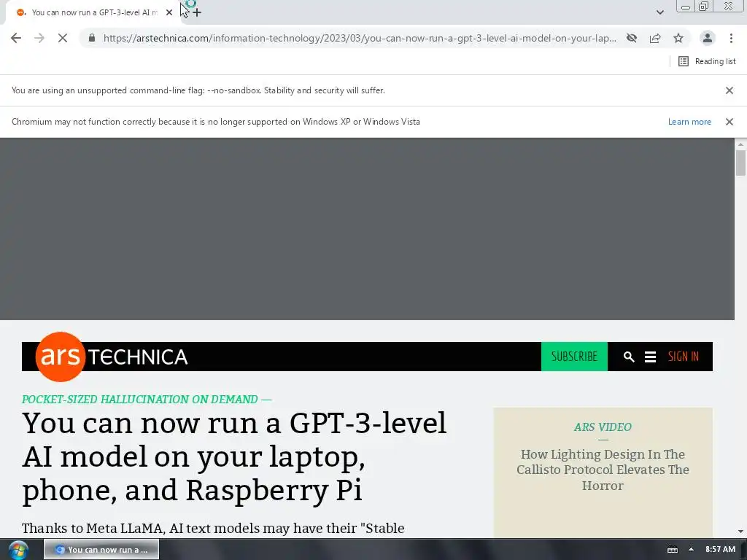Screen dimensions: 747x560
Task: Open the Reading list
Action: pyautogui.click(x=707, y=61)
